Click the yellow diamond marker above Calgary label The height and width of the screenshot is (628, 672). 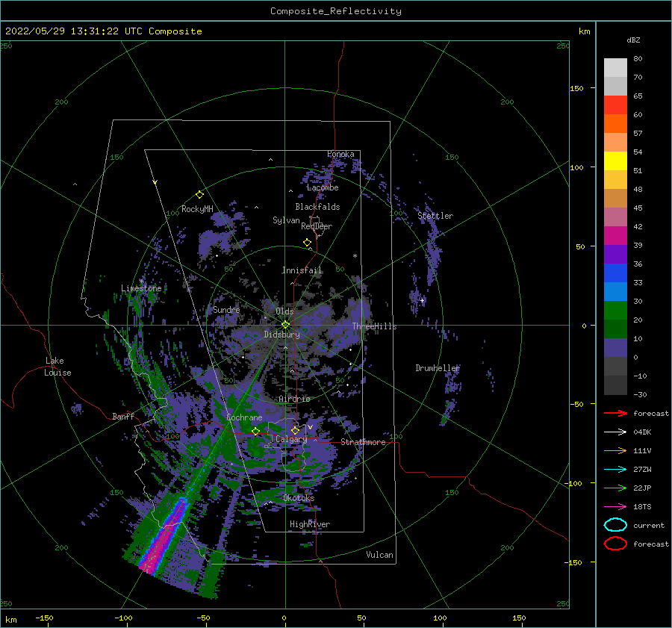(295, 430)
